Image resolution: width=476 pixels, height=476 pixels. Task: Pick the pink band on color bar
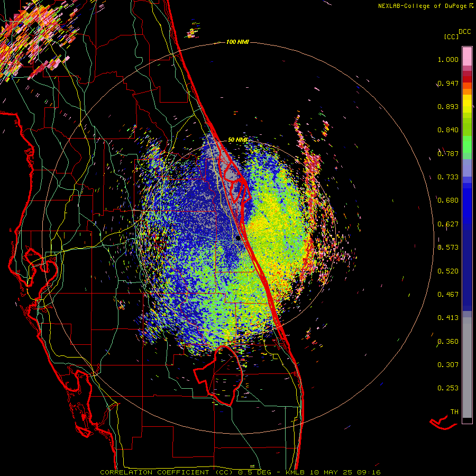point(467,57)
